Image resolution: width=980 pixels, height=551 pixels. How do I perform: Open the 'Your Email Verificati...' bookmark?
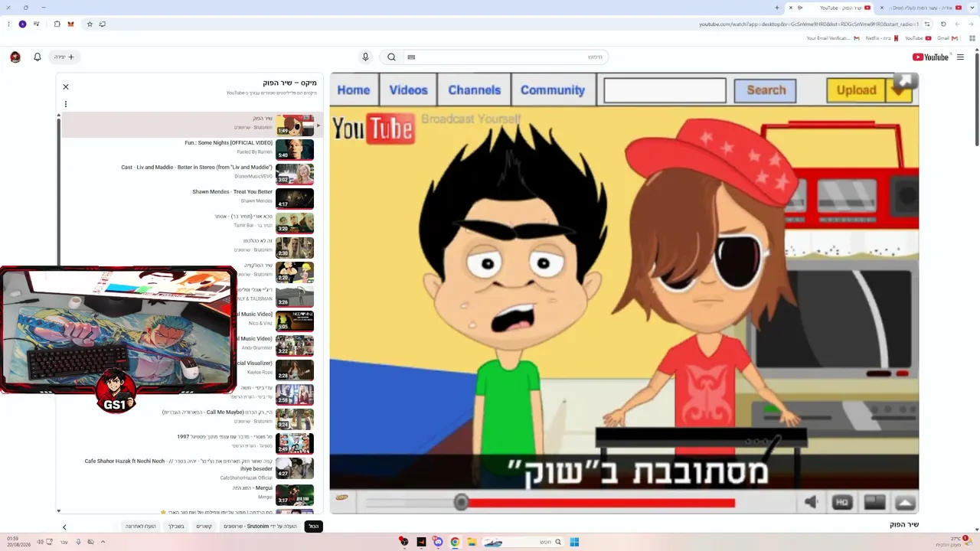(x=833, y=38)
